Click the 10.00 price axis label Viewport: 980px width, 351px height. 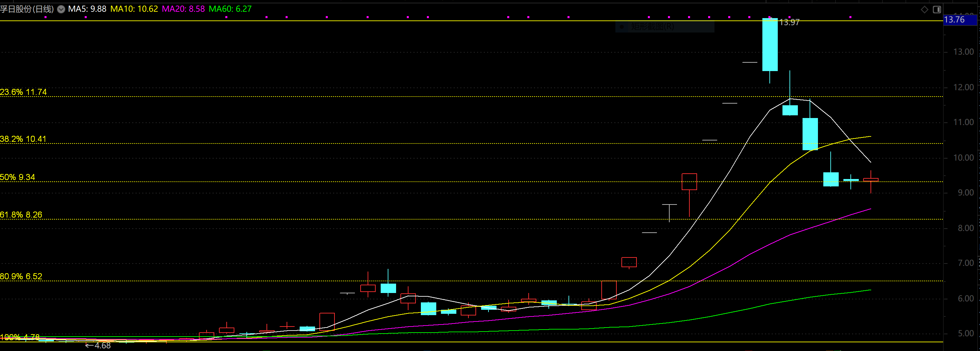(x=964, y=158)
